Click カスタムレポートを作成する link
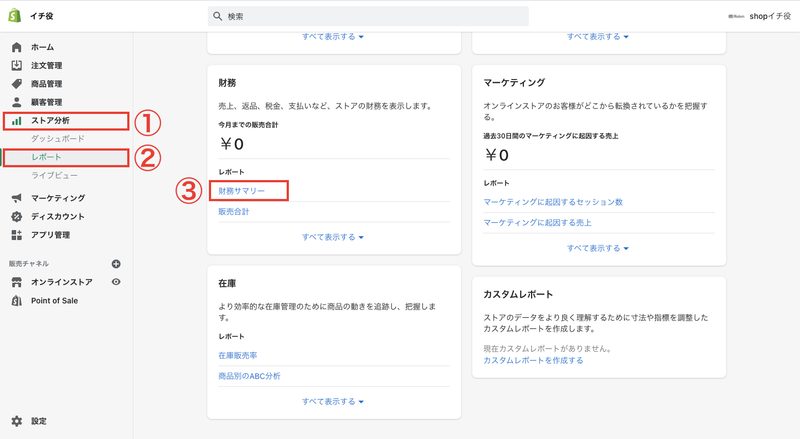800x439 pixels. click(x=533, y=360)
